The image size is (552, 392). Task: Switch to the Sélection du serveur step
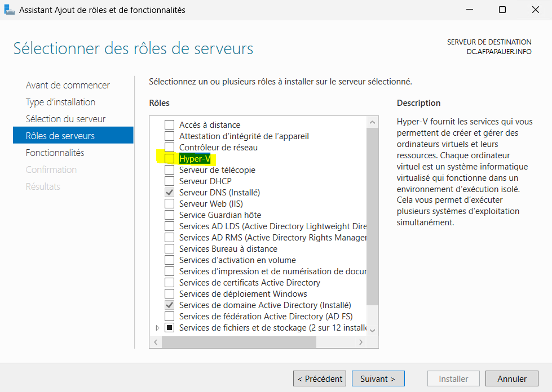65,119
